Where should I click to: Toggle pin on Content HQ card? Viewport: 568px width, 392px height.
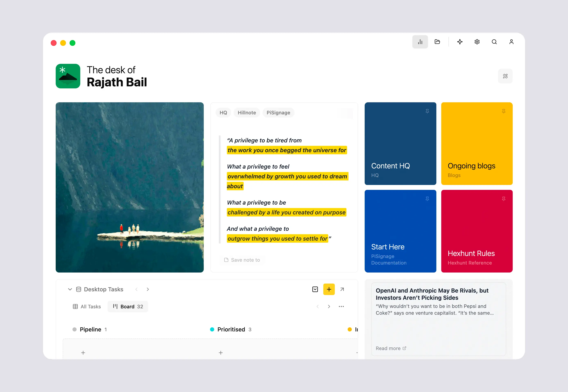(x=427, y=111)
